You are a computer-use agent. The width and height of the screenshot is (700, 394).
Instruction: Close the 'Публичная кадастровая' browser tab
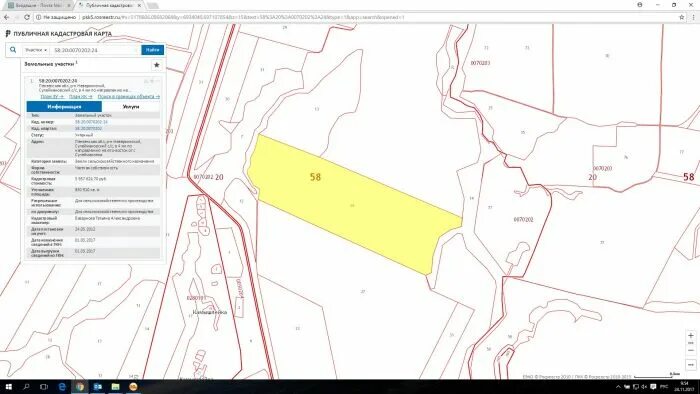pos(139,5)
